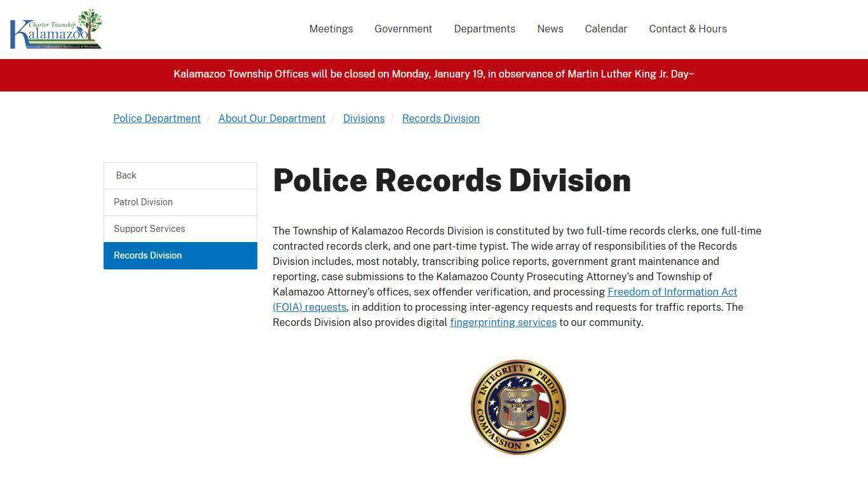The height and width of the screenshot is (488, 868).
Task: Open the Government menu
Action: [x=403, y=29]
